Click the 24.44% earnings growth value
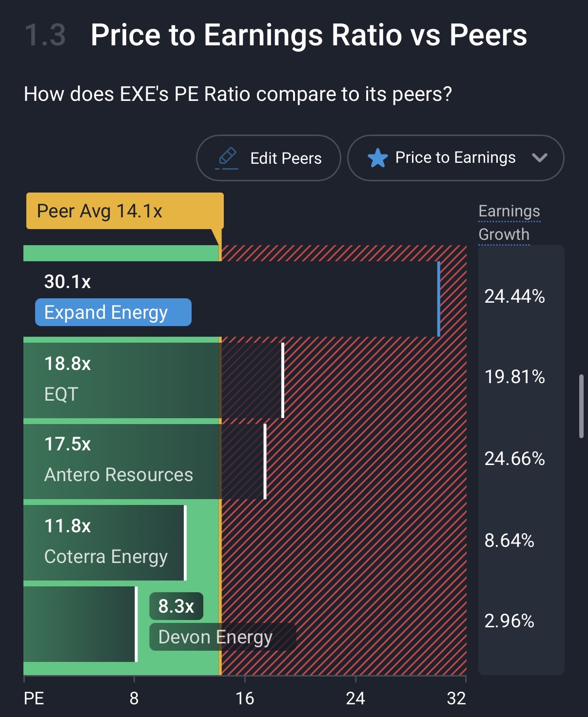Viewport: 588px width, 717px height. tap(514, 296)
